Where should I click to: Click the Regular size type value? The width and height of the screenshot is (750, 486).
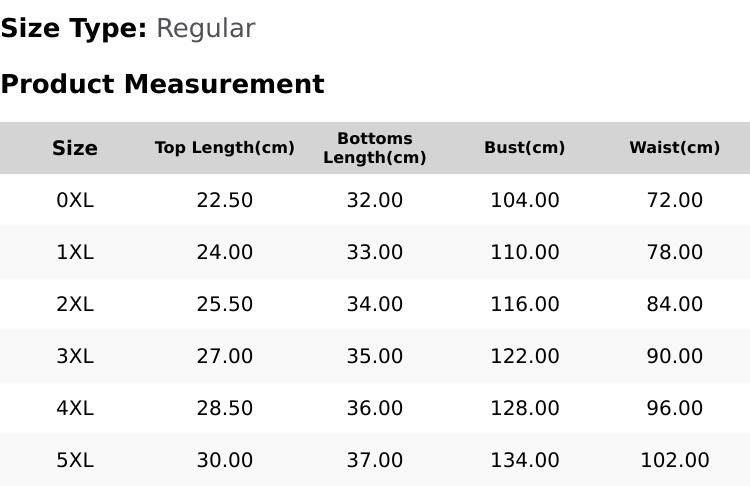point(206,29)
